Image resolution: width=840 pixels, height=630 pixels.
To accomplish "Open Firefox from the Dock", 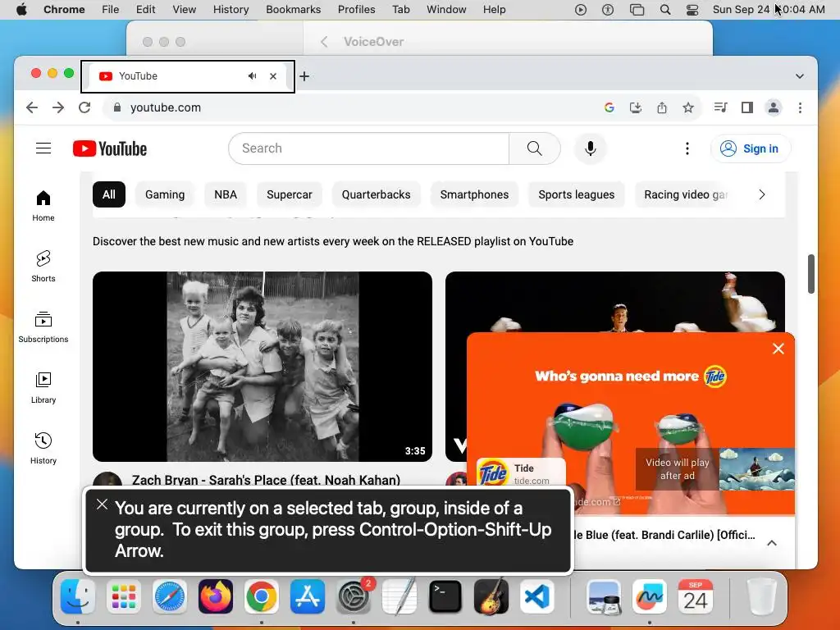I will [x=216, y=596].
